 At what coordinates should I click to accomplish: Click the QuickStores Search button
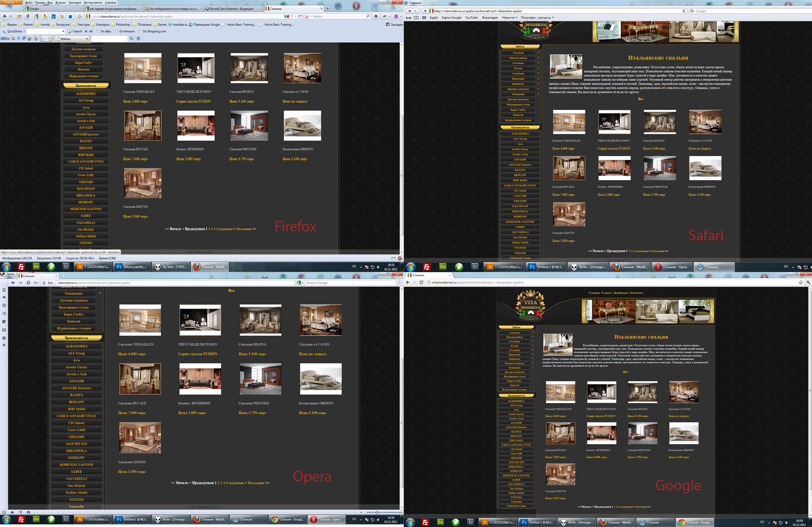[x=75, y=32]
